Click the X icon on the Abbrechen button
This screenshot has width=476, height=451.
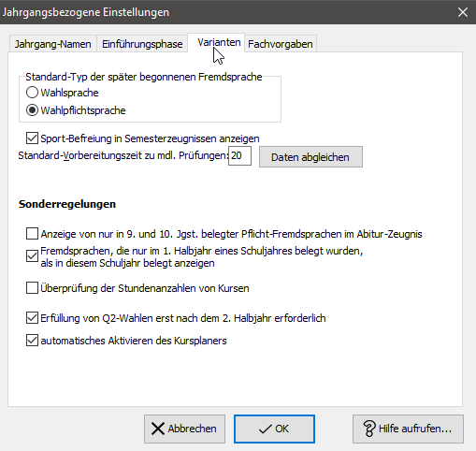[x=158, y=429]
